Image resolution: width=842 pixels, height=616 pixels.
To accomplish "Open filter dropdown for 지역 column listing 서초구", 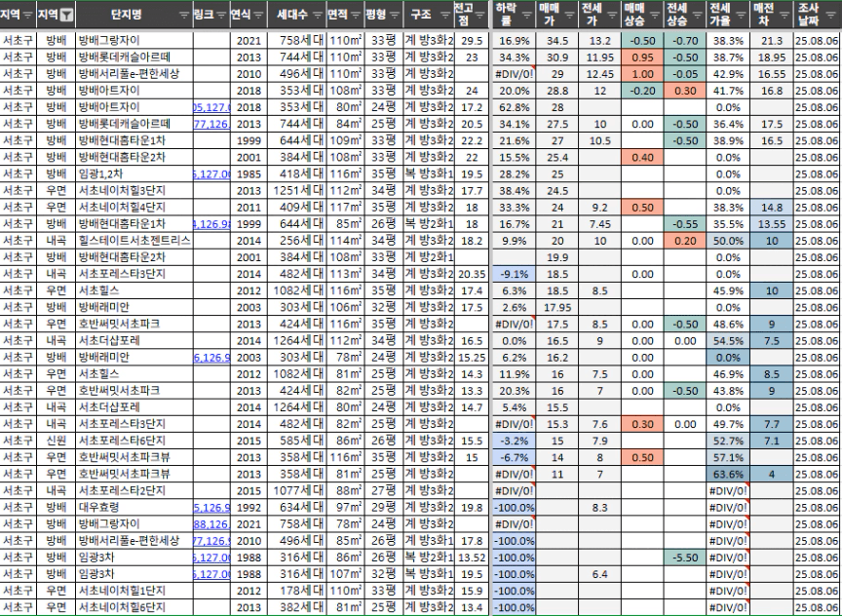I will click(x=28, y=15).
